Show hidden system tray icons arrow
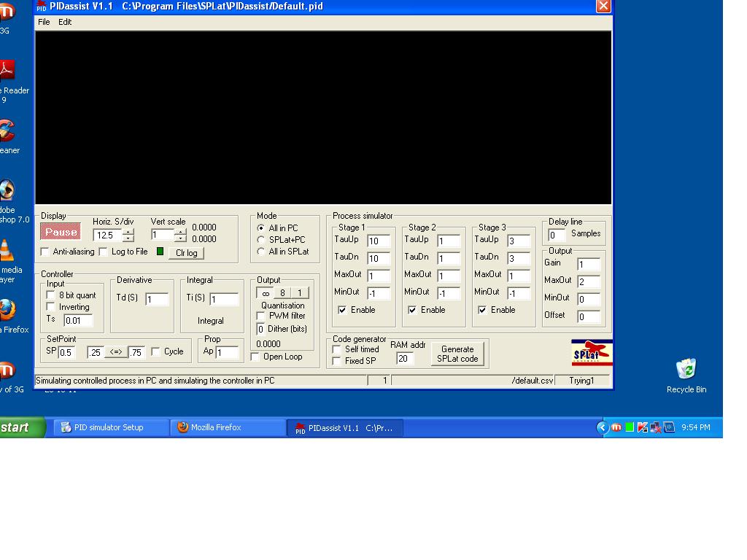The height and width of the screenshot is (560, 747). click(602, 427)
